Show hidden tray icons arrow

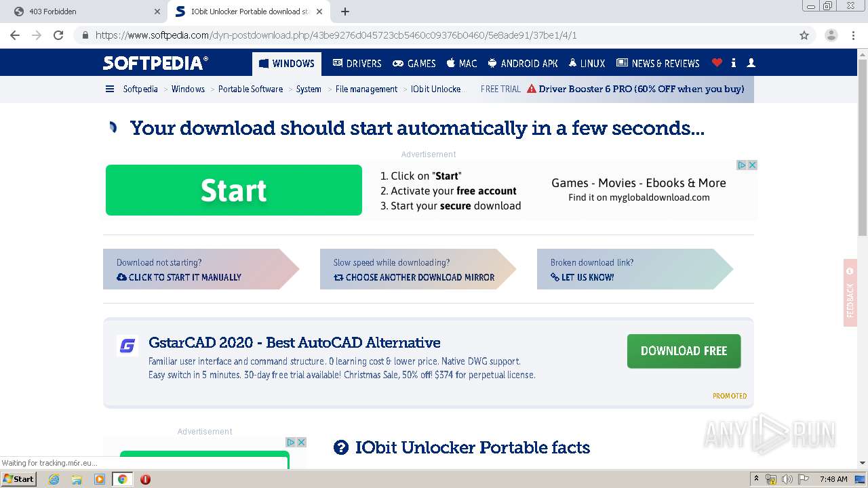point(756,479)
